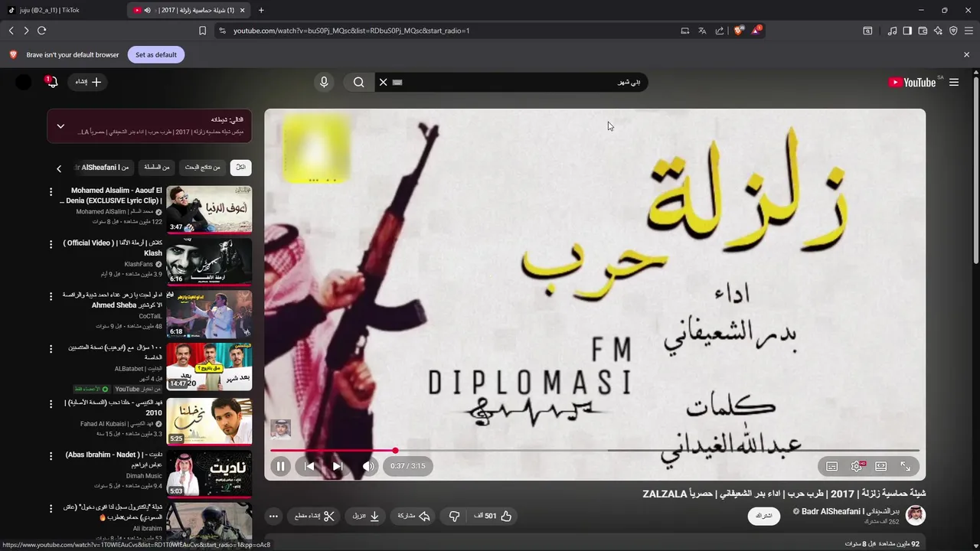
Task: Open Badr AlSheafani channel name link
Action: [x=851, y=511]
